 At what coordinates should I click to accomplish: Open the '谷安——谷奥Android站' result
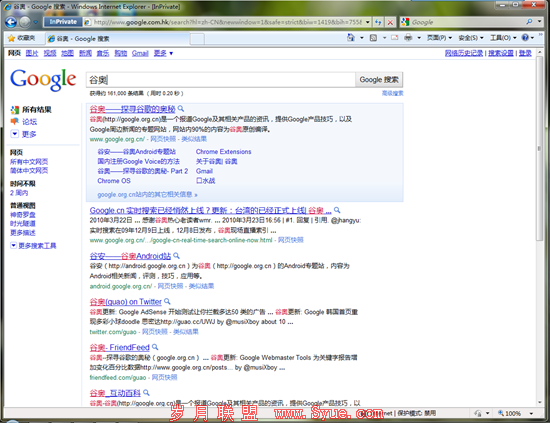coord(130,256)
